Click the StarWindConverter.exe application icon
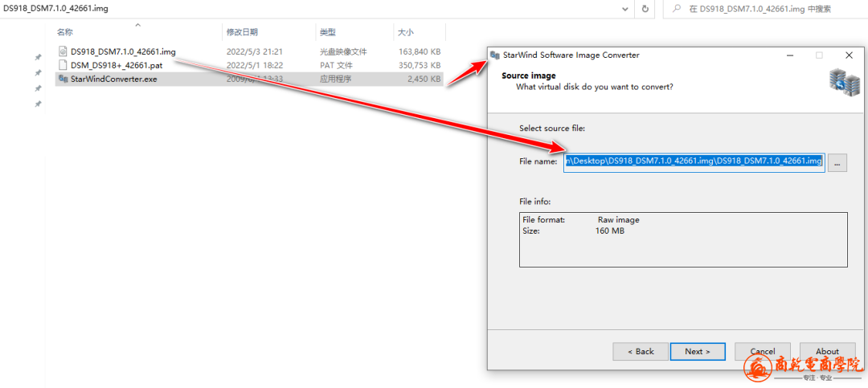This screenshot has height=388, width=868. (63, 80)
